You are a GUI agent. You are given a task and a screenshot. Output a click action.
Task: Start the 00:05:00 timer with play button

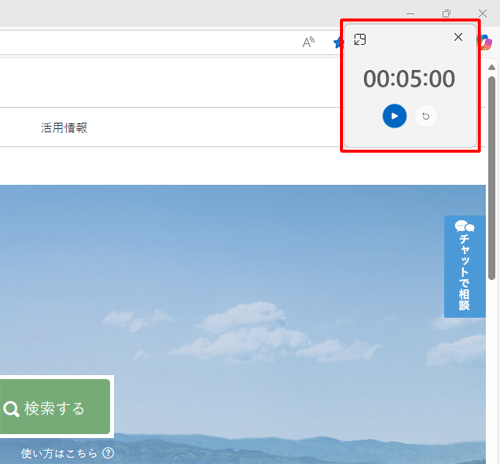tap(394, 116)
